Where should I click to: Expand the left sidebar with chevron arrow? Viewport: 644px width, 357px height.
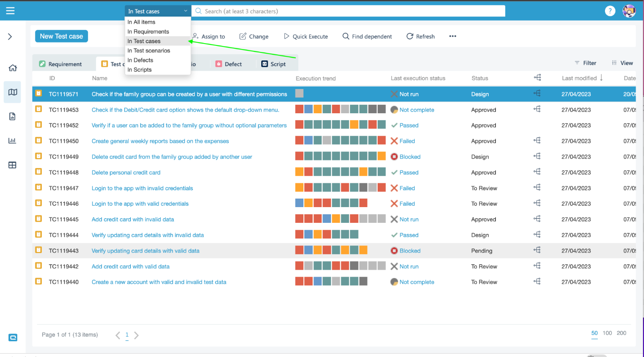tap(10, 37)
